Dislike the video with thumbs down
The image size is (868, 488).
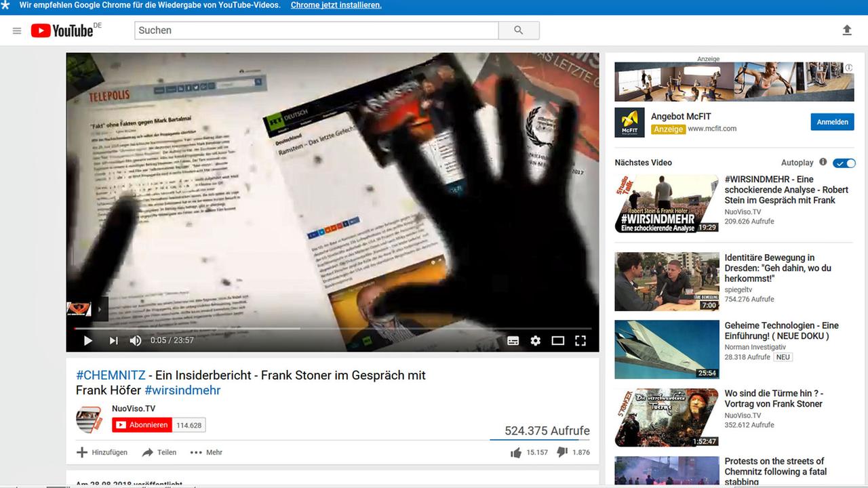[562, 453]
